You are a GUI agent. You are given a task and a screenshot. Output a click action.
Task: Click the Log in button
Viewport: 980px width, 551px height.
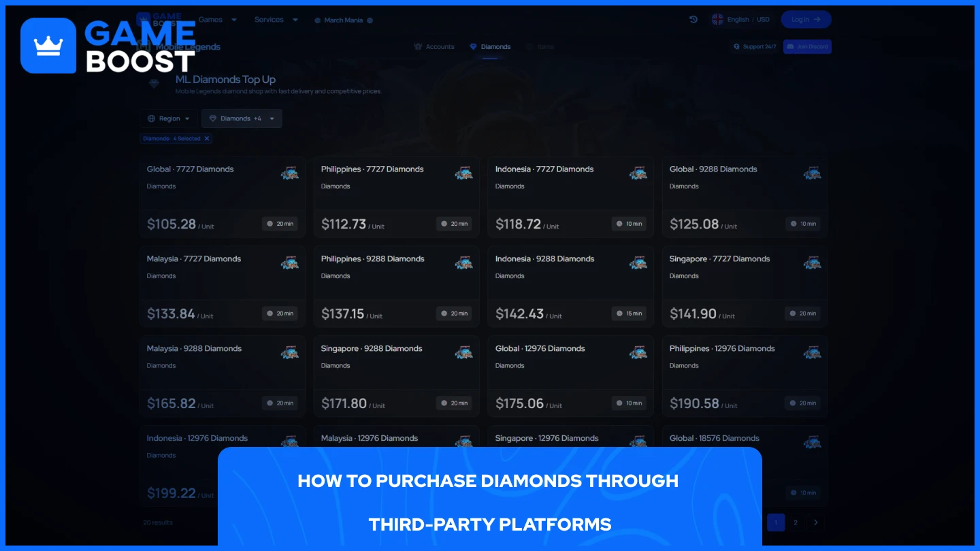pyautogui.click(x=806, y=19)
